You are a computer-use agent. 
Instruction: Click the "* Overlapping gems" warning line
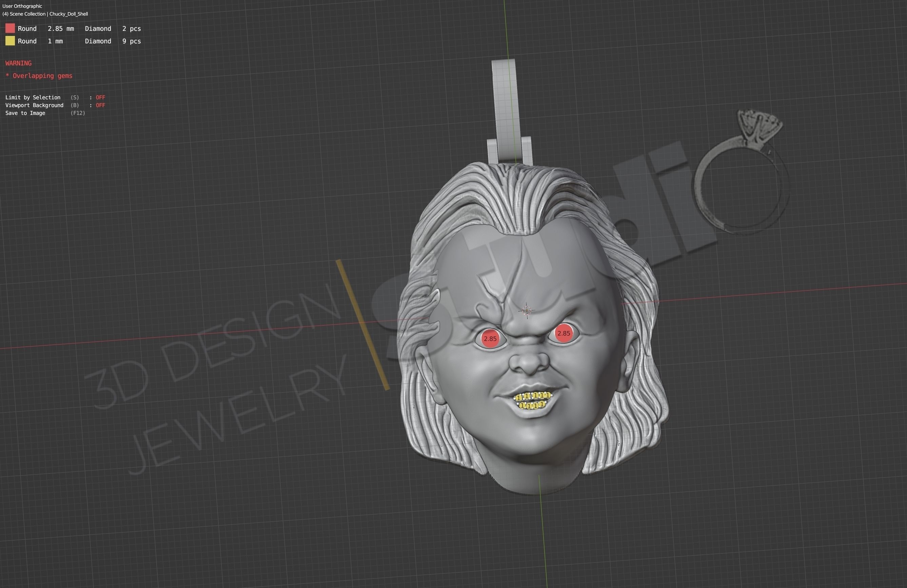click(x=39, y=76)
